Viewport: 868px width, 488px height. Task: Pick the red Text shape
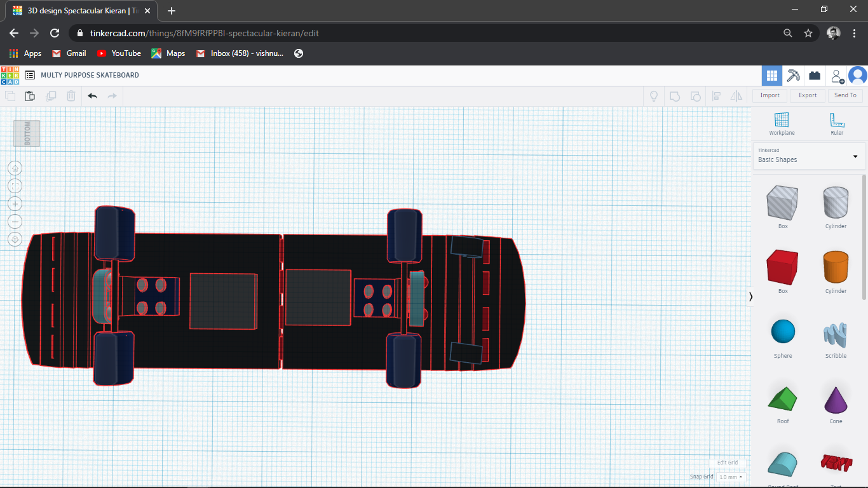(x=836, y=463)
